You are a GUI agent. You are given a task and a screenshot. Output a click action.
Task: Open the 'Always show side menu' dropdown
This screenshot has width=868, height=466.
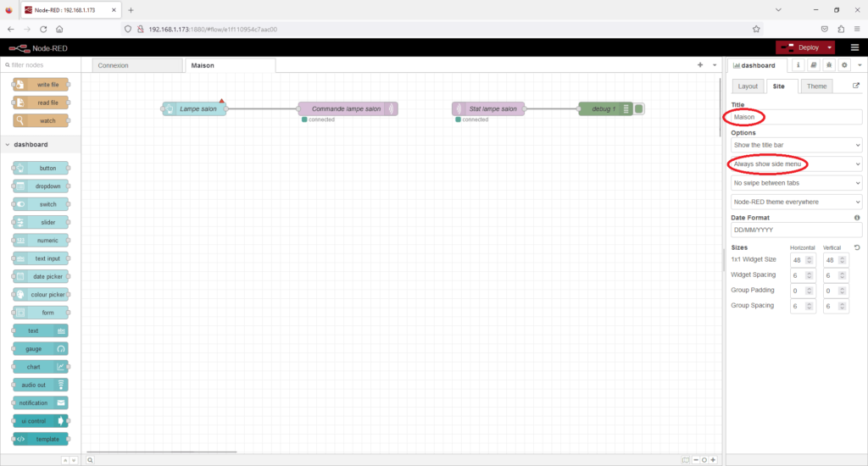(x=796, y=164)
